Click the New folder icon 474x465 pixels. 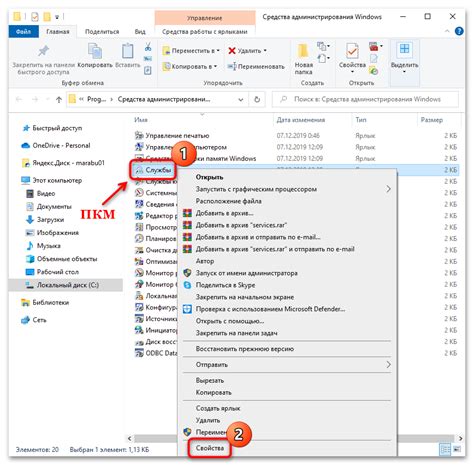tap(303, 51)
